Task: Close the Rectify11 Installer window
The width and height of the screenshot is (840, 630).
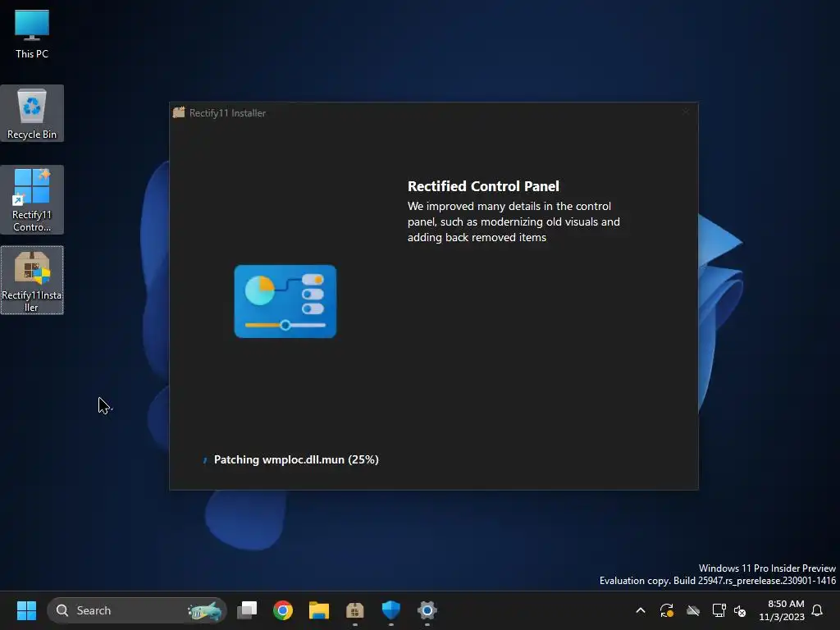Action: coord(685,112)
